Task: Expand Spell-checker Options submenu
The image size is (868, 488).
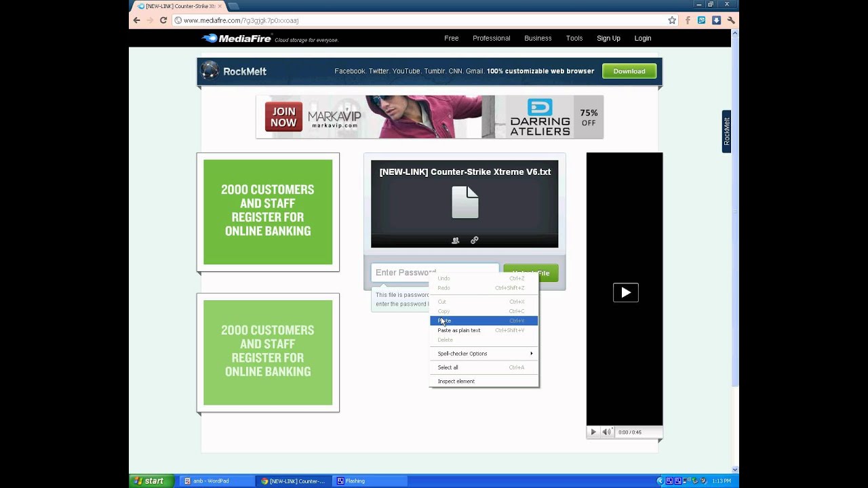Action: tap(484, 353)
